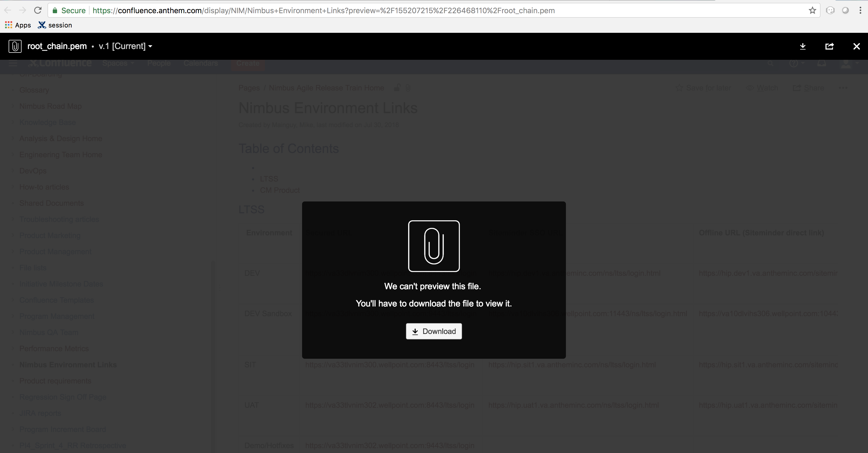Expand the Knowledge Base tree arrow
The height and width of the screenshot is (453, 868).
[x=13, y=122]
